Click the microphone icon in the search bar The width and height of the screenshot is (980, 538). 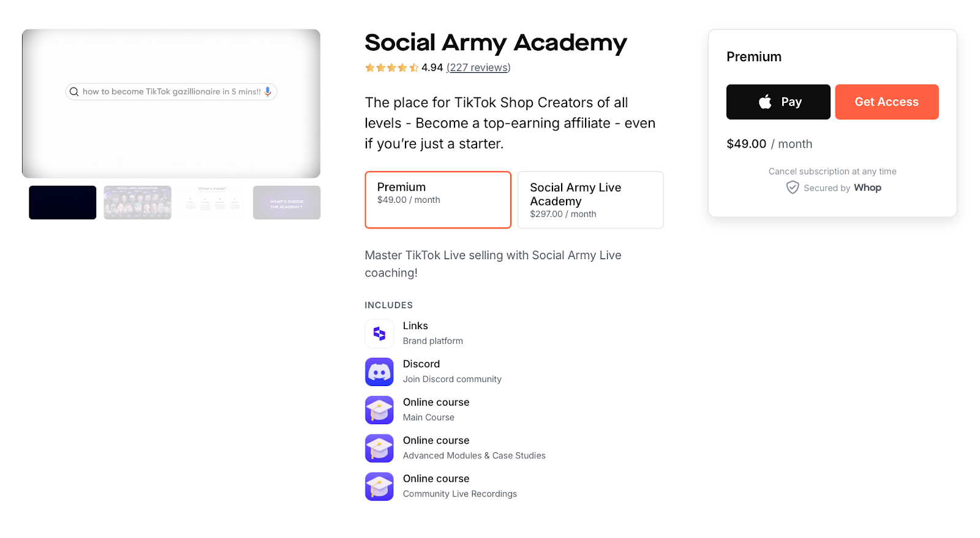click(268, 91)
